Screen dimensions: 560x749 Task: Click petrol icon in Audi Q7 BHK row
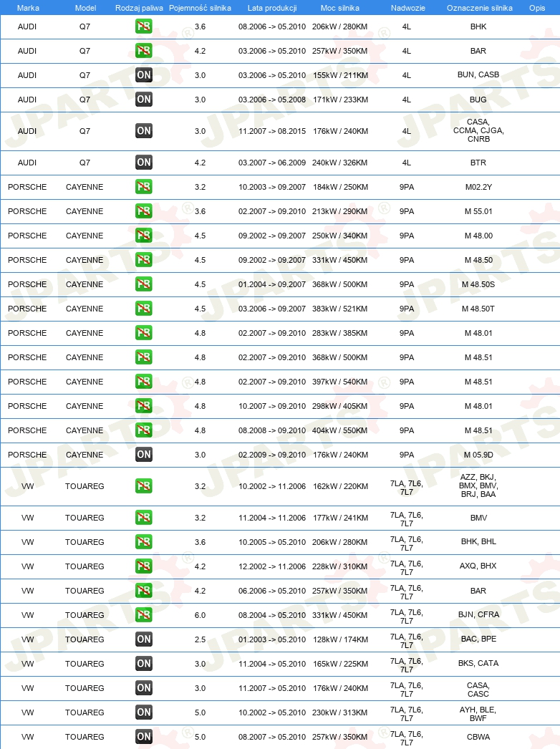point(144,26)
